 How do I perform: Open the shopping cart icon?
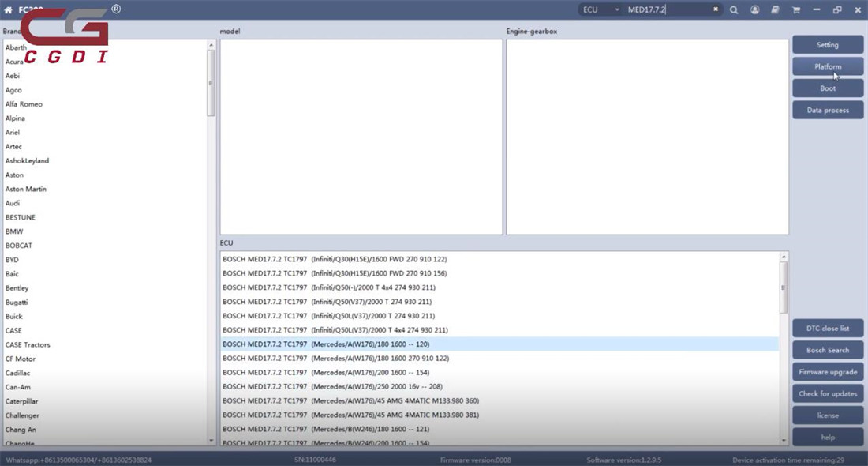(796, 10)
